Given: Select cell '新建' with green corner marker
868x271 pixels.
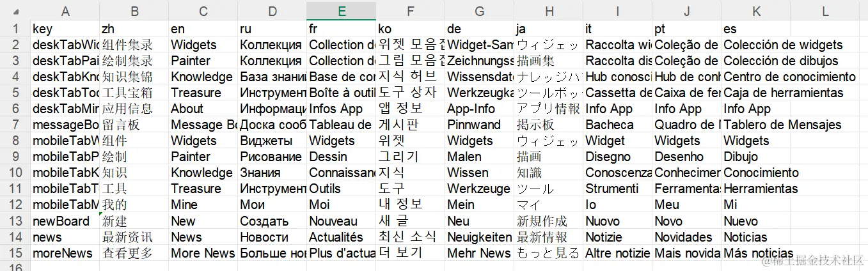Looking at the screenshot, I should [x=134, y=221].
